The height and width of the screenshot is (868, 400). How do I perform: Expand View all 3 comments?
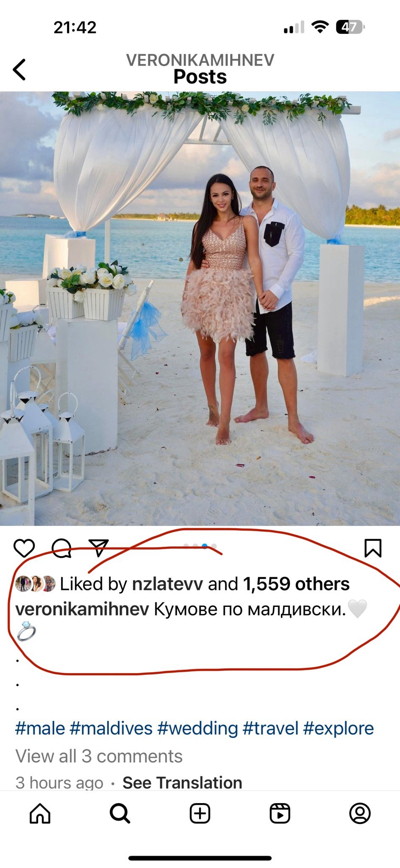99,756
